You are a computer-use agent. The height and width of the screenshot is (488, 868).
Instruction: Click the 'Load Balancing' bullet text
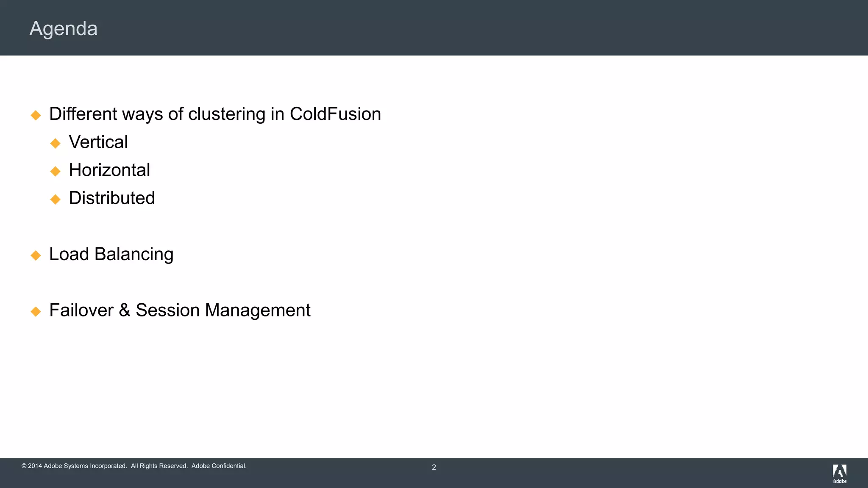pos(111,254)
